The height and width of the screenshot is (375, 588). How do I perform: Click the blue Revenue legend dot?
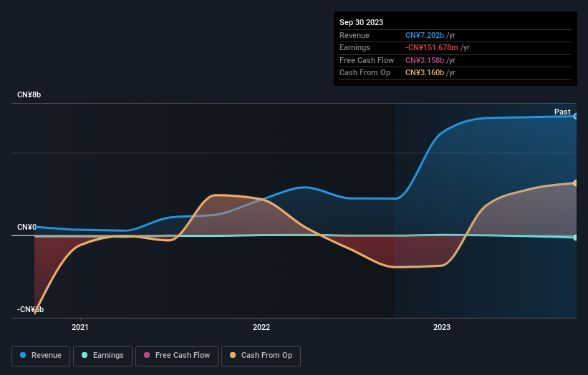tap(23, 355)
